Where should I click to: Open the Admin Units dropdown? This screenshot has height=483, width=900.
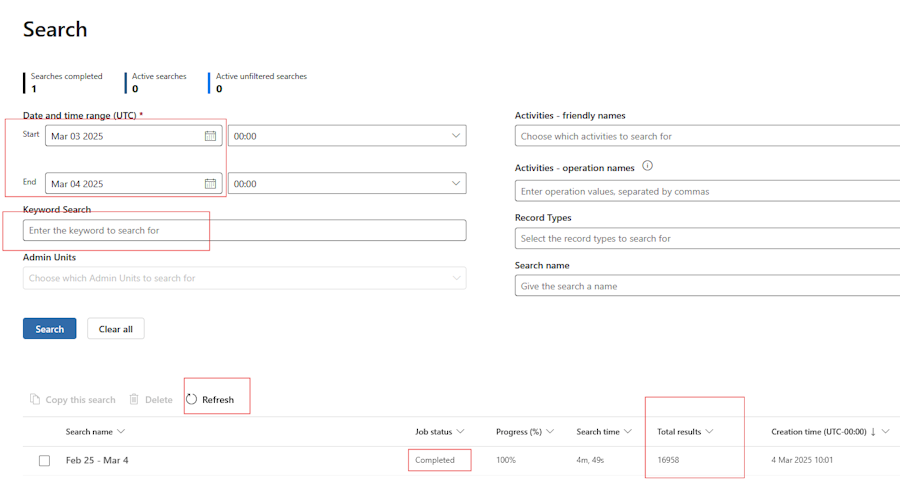pos(244,278)
